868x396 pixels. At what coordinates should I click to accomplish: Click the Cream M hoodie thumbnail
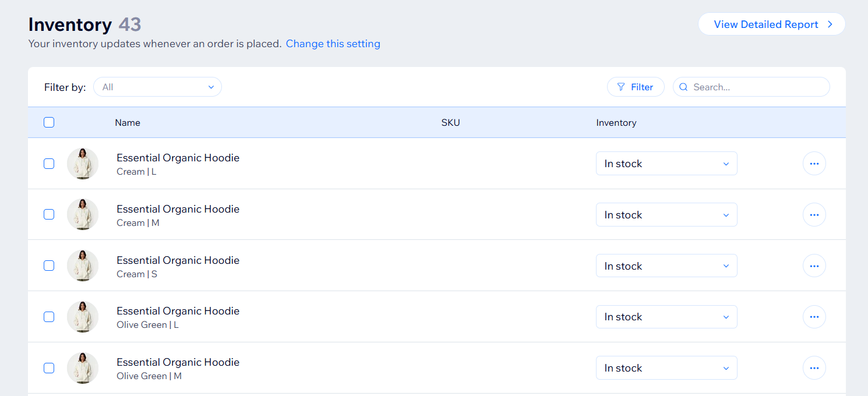[83, 214]
